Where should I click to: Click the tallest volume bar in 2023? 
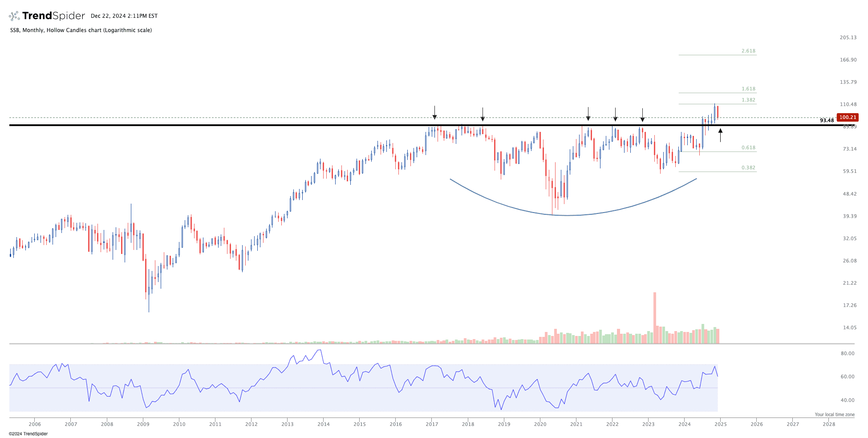point(655,317)
